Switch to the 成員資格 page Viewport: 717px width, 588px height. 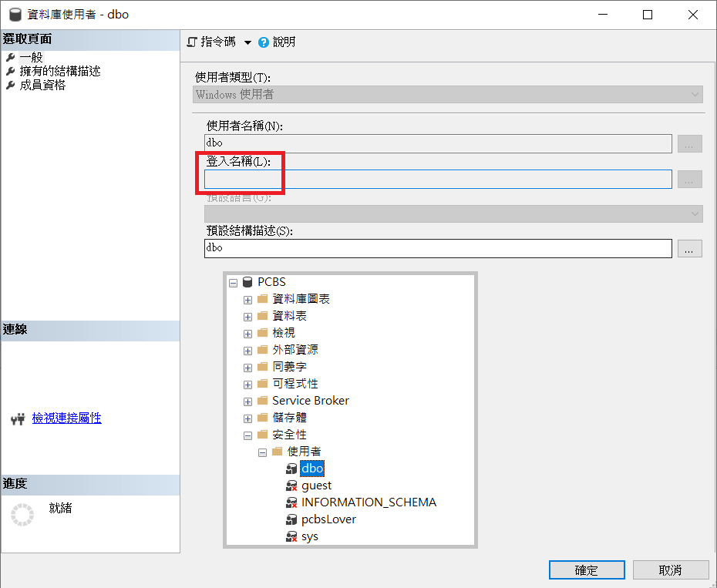tap(42, 85)
